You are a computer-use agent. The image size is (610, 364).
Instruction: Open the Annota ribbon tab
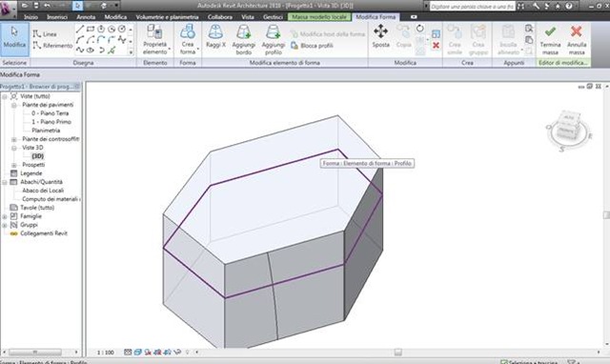pos(86,17)
